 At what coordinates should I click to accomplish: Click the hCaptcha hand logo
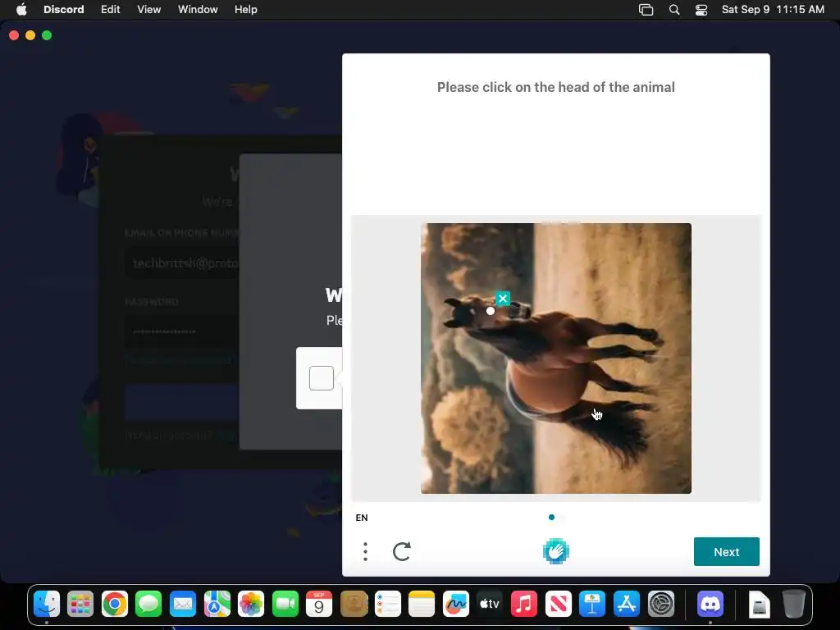pyautogui.click(x=555, y=551)
